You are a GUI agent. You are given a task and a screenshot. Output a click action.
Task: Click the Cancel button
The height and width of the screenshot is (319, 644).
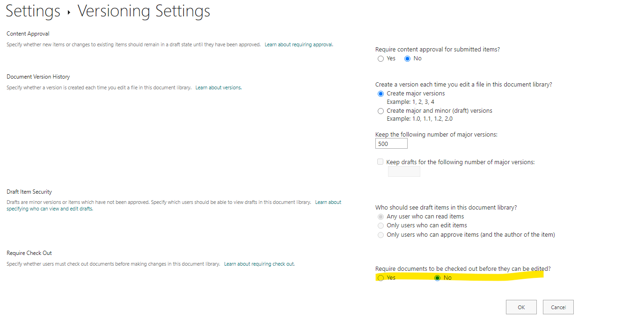pos(558,307)
